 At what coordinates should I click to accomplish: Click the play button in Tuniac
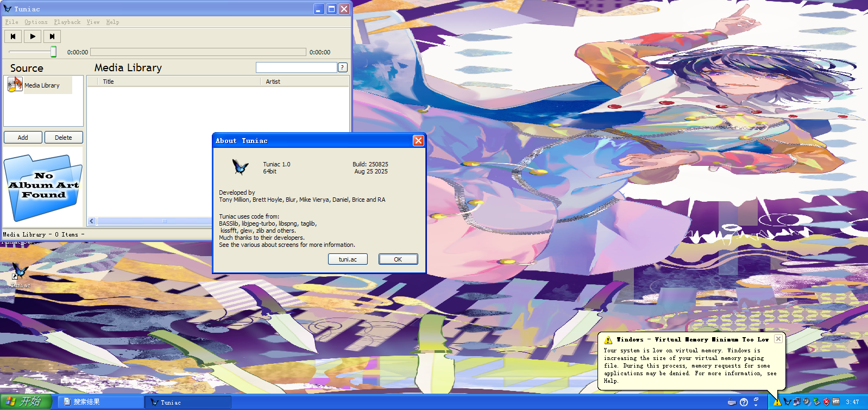(33, 36)
